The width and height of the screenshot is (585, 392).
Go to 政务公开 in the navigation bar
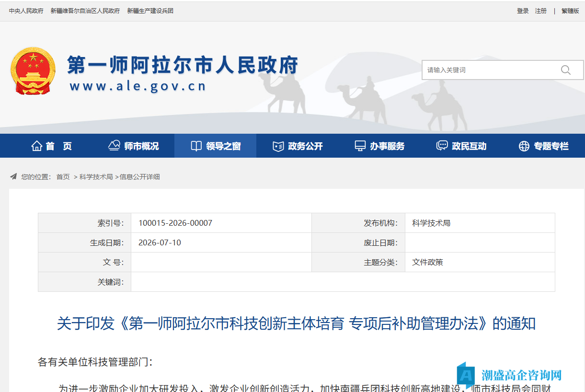coord(298,146)
